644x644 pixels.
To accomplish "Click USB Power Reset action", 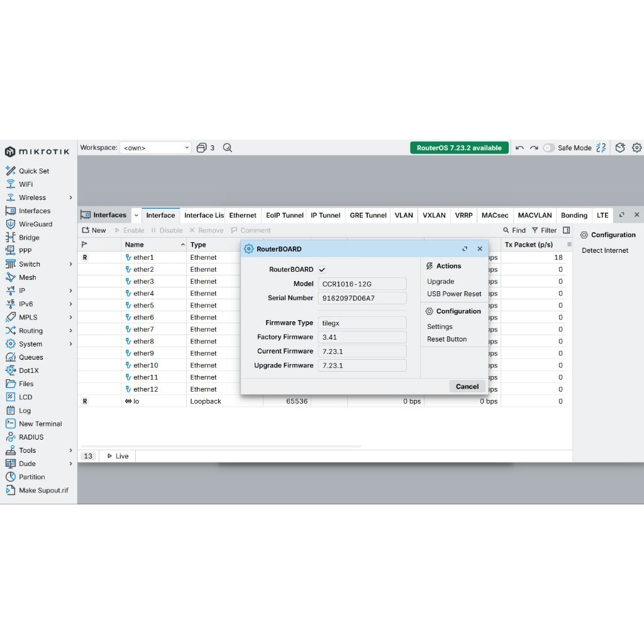I will 454,294.
